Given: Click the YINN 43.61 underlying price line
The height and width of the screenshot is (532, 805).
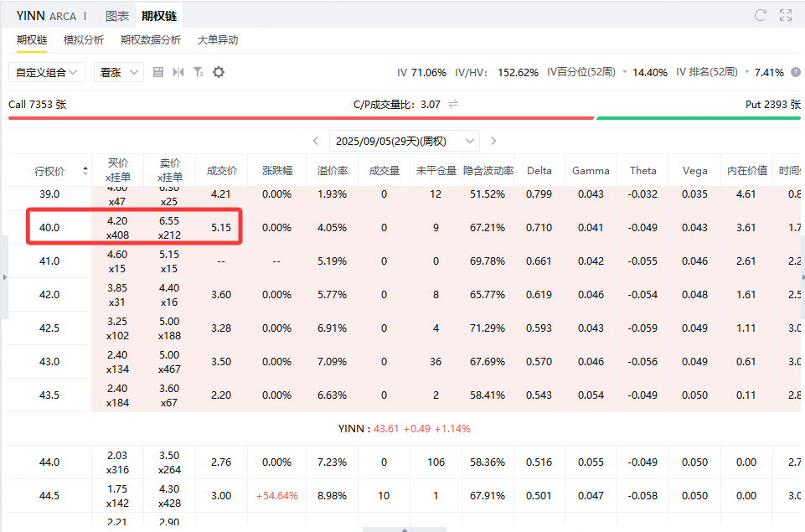Looking at the screenshot, I should pyautogui.click(x=404, y=429).
